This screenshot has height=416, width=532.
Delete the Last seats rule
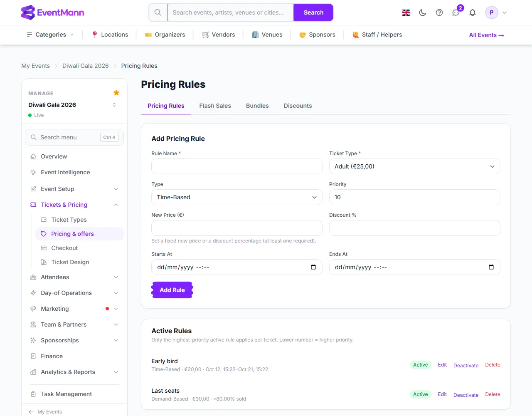[x=493, y=394]
